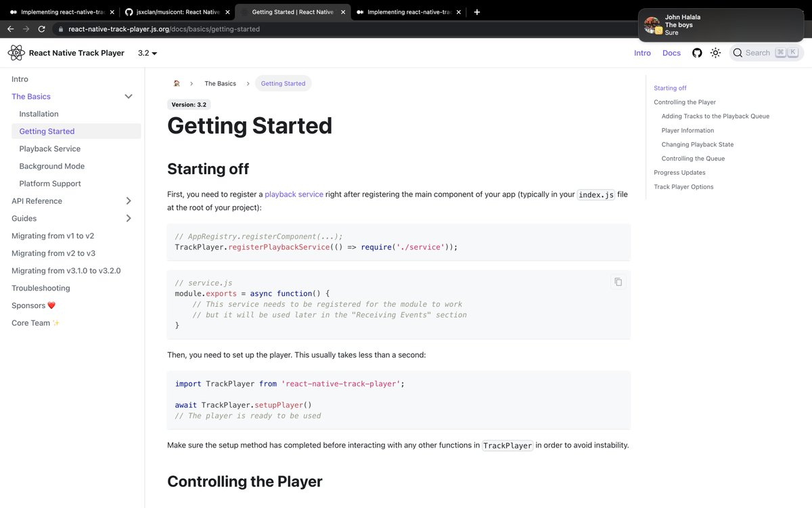Jump to Progress Updates in contents
812x508 pixels.
point(679,173)
